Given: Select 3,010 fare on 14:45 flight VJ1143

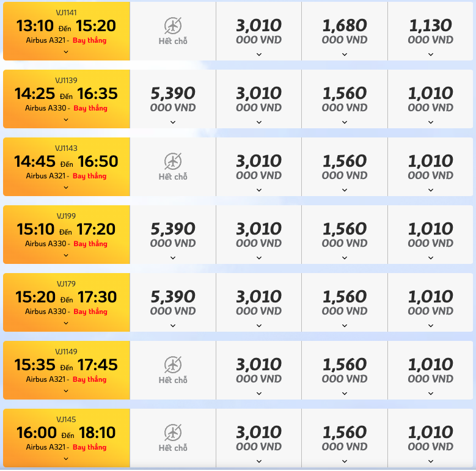Looking at the screenshot, I should click(x=258, y=167).
